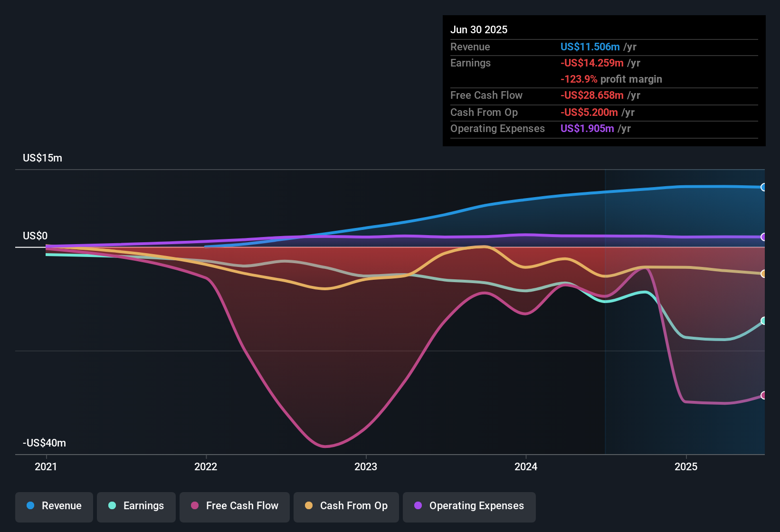
Task: Toggle the Earnings series legend button
Action: 136,507
